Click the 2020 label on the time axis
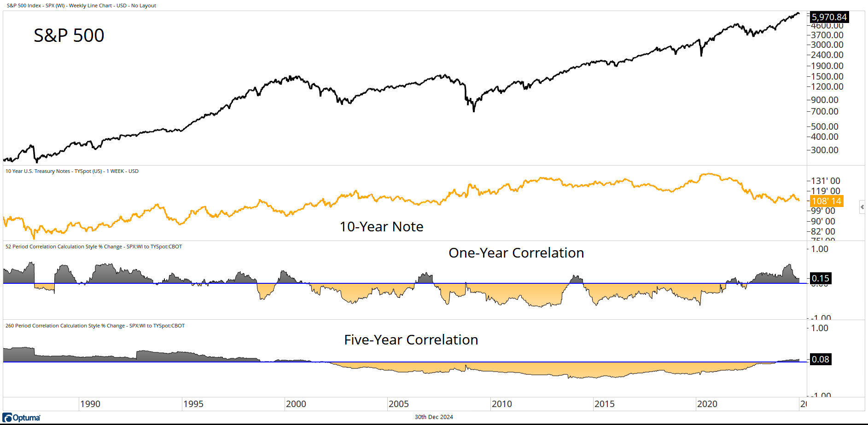 [x=707, y=404]
